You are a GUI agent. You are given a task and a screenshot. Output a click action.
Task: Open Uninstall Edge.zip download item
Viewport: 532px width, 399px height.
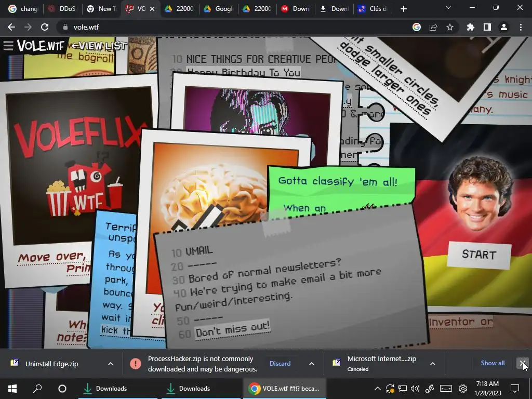[x=51, y=364]
